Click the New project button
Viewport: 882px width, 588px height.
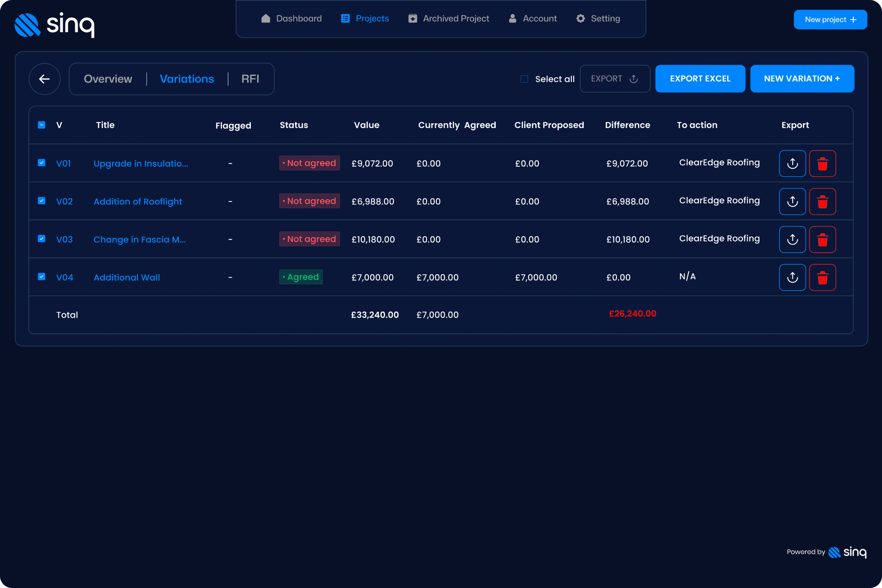[830, 20]
